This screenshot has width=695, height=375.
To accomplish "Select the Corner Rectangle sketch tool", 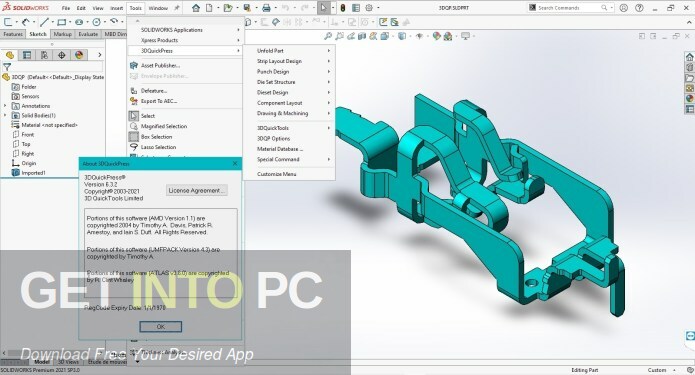I will [x=62, y=22].
